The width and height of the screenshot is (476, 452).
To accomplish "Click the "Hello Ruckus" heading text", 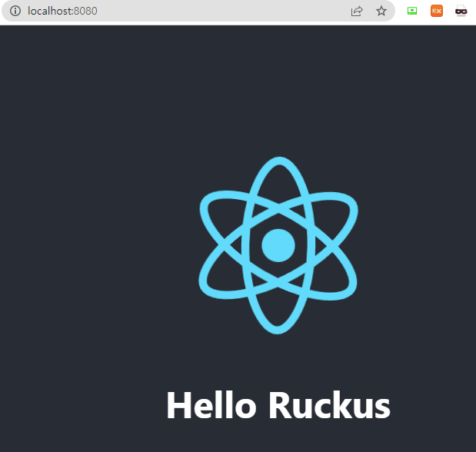I will [x=278, y=405].
